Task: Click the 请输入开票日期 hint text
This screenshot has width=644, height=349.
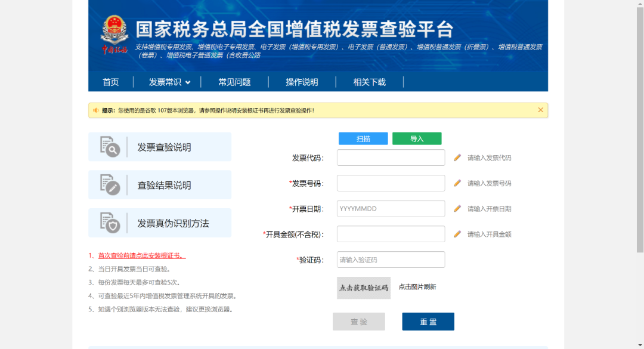Action: click(x=489, y=209)
